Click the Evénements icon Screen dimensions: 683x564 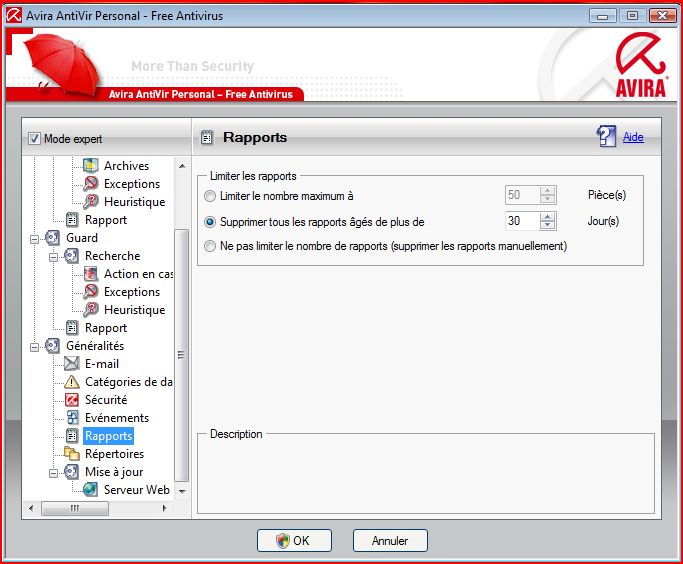[72, 418]
